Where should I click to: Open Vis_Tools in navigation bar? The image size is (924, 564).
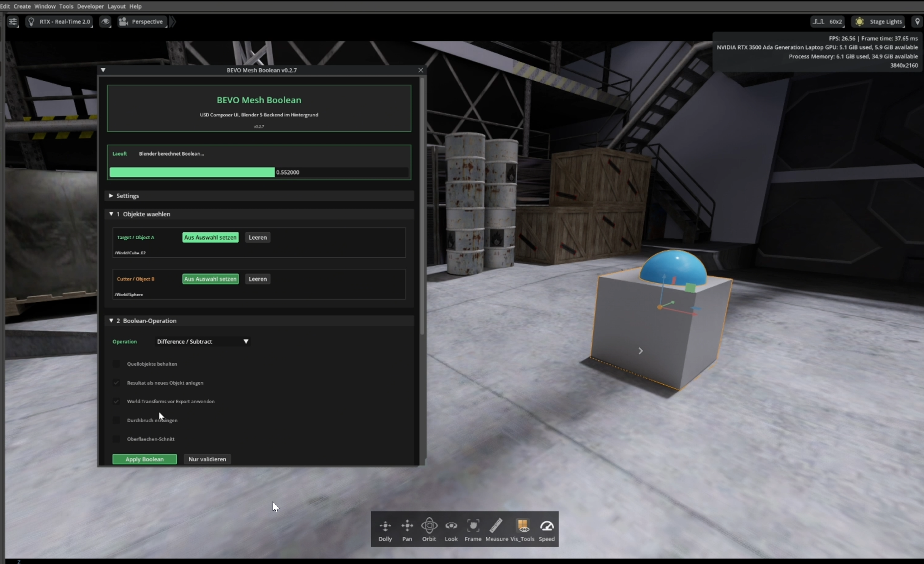(523, 530)
